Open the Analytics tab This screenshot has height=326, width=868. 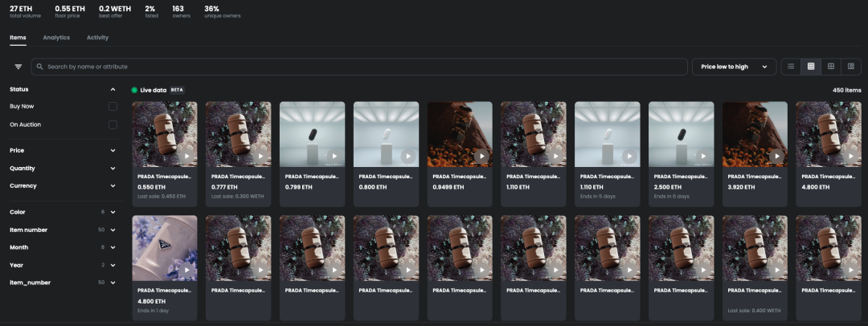tap(56, 38)
